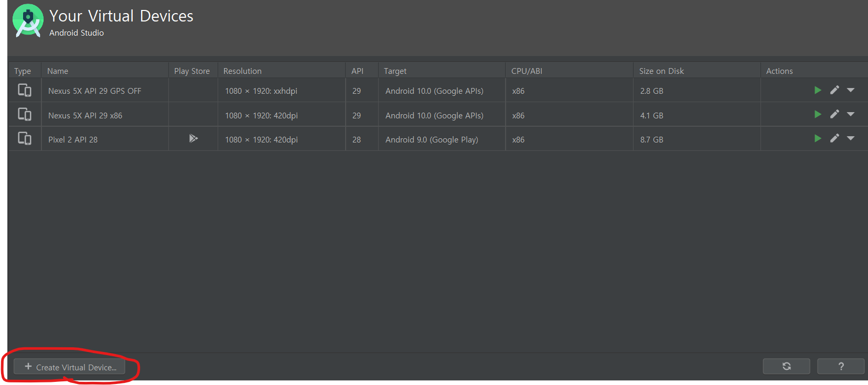The width and height of the screenshot is (868, 385).
Task: Select the Nexus 5X API 29 GPS OFF name
Action: coord(95,91)
